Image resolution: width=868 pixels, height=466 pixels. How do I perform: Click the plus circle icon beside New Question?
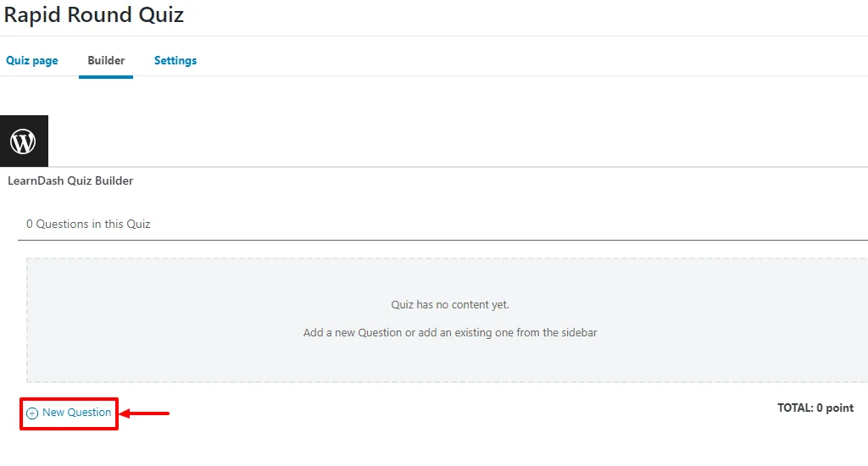[x=32, y=413]
